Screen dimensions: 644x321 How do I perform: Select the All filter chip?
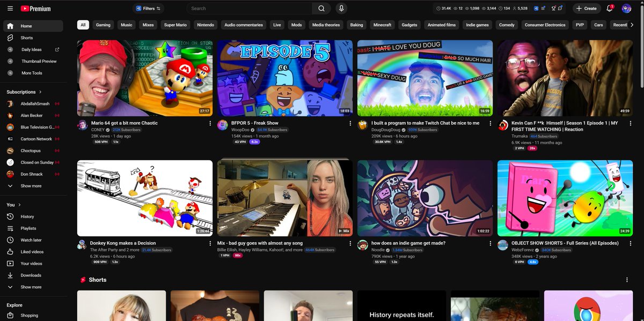coord(83,25)
